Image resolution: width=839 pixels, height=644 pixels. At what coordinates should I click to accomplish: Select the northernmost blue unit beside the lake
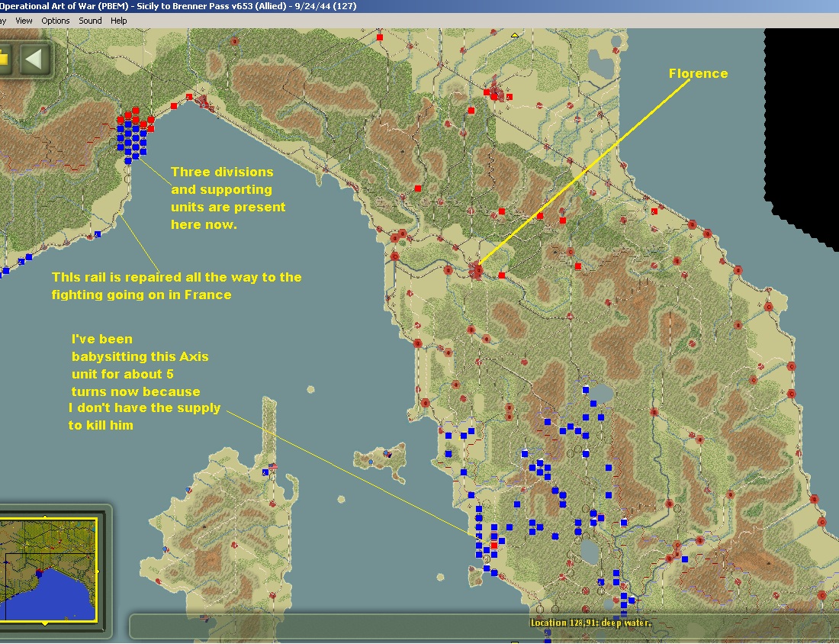[x=585, y=390]
